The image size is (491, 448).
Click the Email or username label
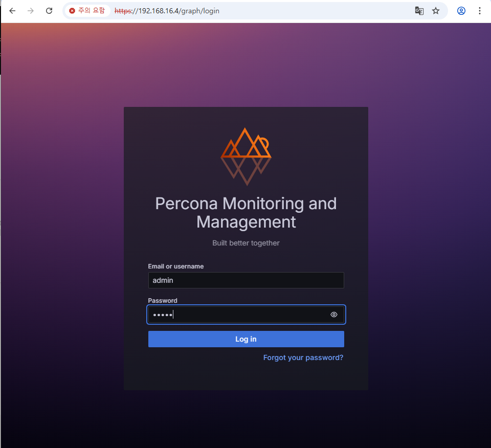[175, 266]
